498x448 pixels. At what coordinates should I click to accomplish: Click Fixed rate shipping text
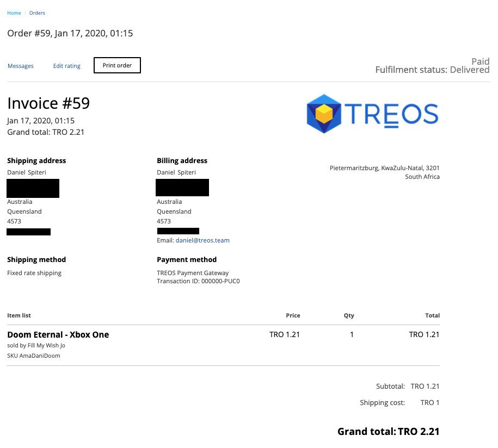[x=34, y=273]
